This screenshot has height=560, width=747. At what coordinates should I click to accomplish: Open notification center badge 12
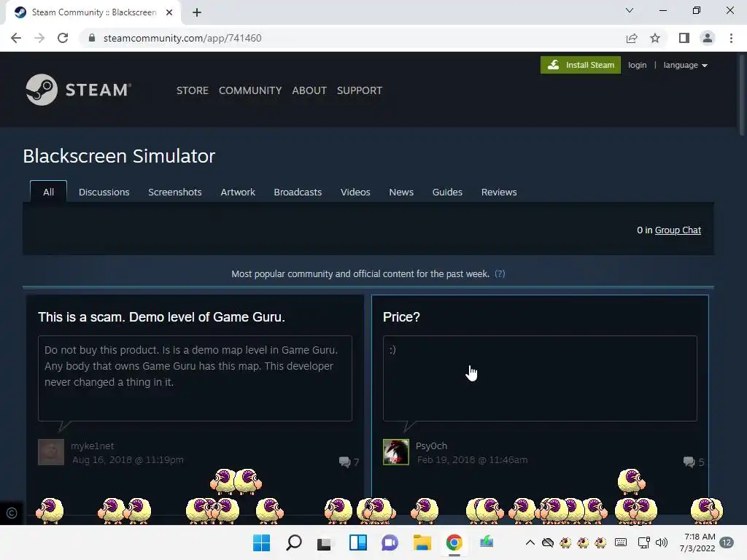click(x=727, y=542)
